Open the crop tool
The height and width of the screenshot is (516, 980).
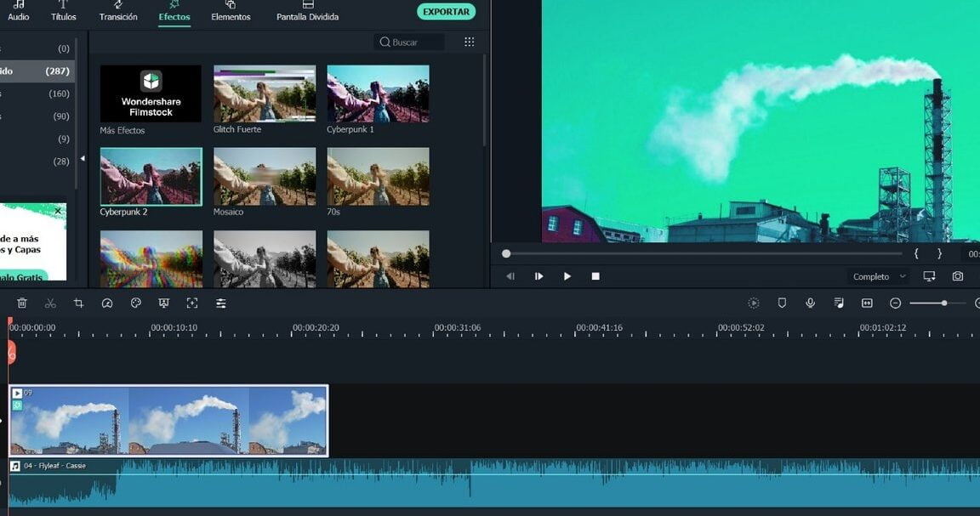[78, 303]
